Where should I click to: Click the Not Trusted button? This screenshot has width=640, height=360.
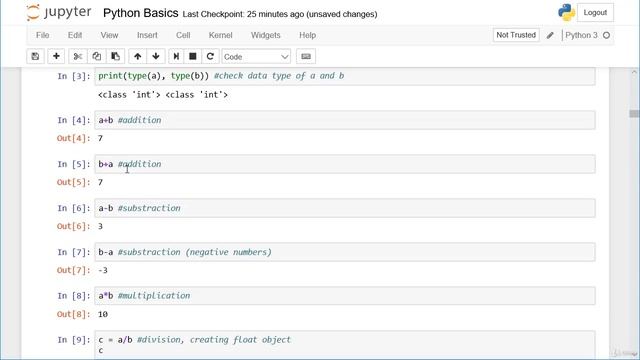pyautogui.click(x=516, y=35)
